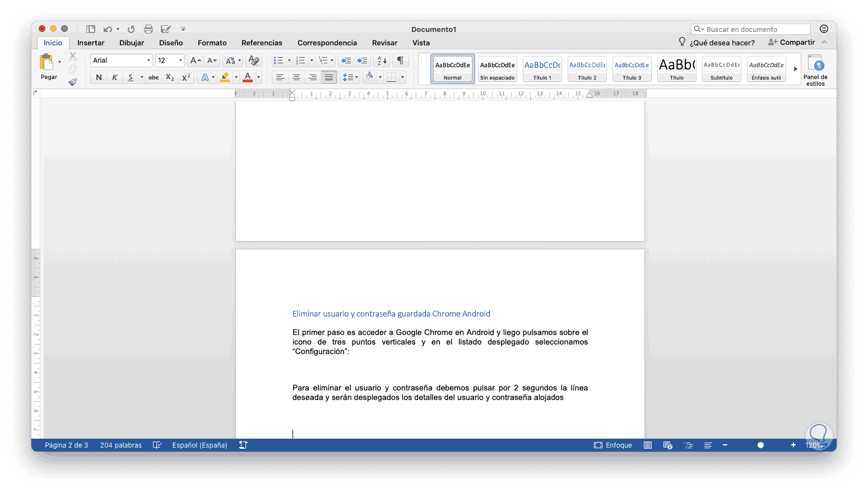Apply text effects with the outlined A icon
Screen dimensions: 868x493
205,77
